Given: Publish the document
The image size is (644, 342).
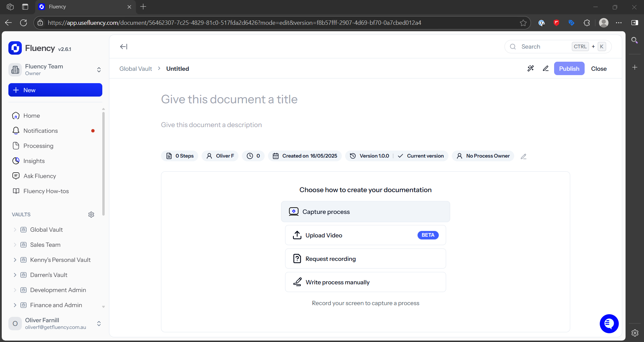Looking at the screenshot, I should coord(569,68).
